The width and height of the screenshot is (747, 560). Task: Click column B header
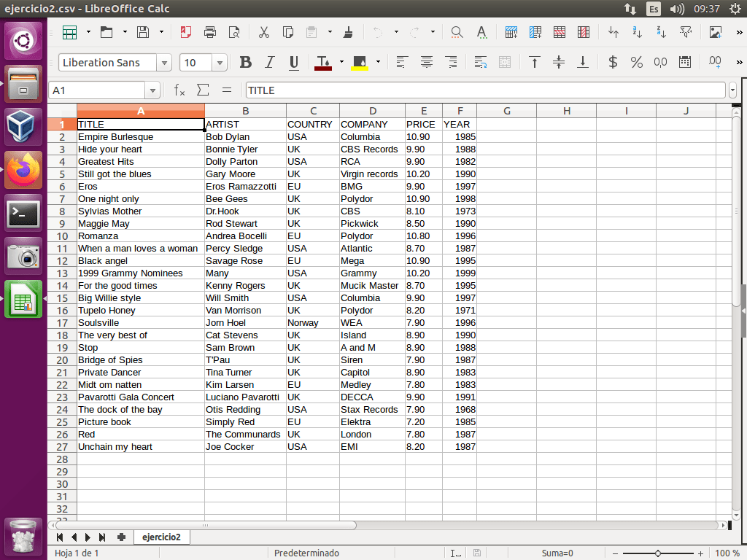(245, 111)
